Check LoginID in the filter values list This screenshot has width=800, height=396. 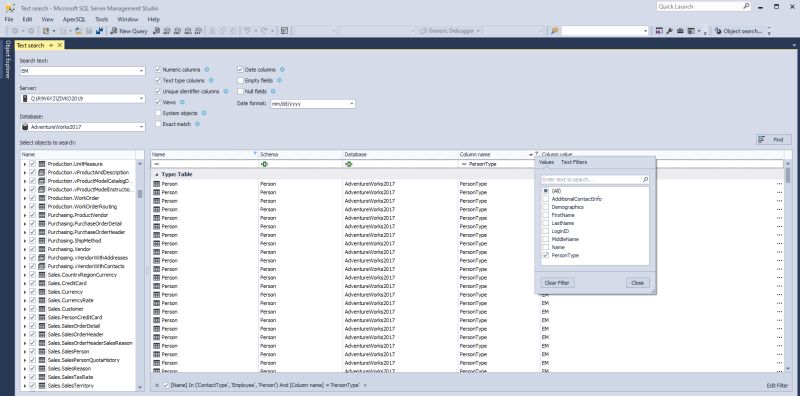point(545,231)
